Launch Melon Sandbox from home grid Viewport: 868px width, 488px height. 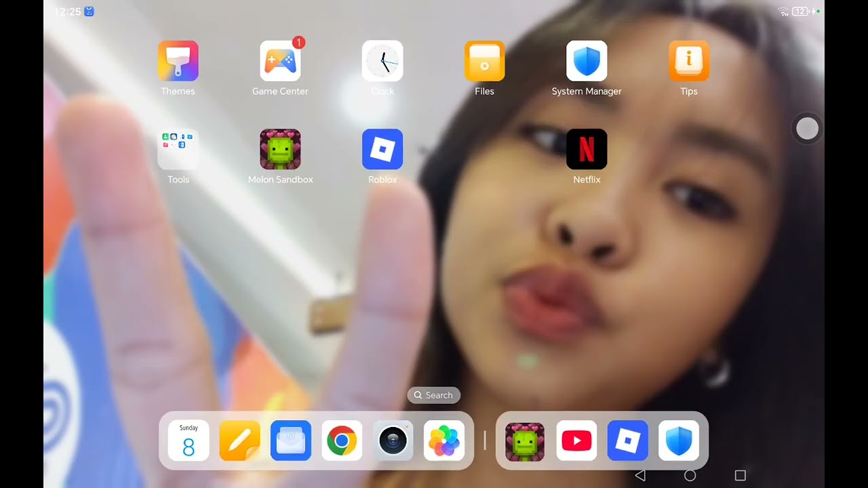pyautogui.click(x=280, y=149)
